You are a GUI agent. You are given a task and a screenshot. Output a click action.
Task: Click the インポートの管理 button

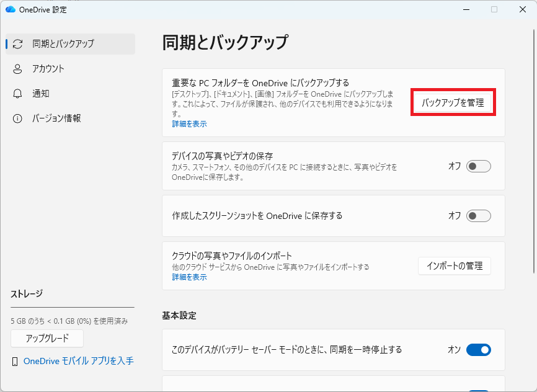[x=455, y=266]
